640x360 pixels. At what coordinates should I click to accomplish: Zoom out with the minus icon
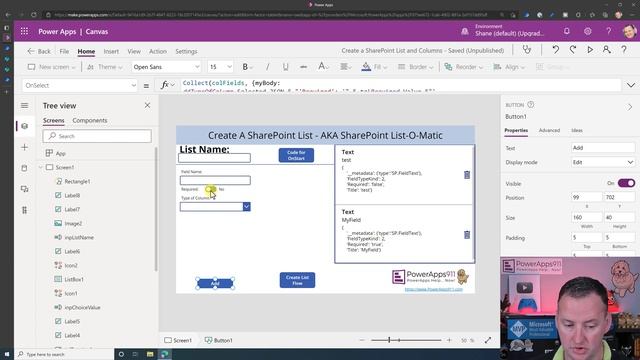point(362,340)
